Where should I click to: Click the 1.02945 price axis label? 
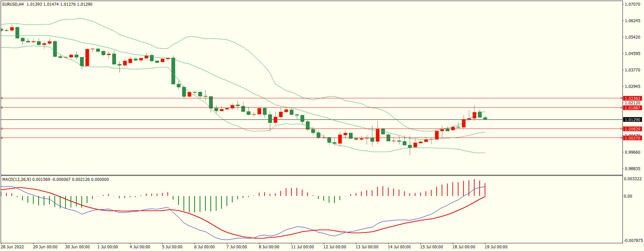click(632, 87)
